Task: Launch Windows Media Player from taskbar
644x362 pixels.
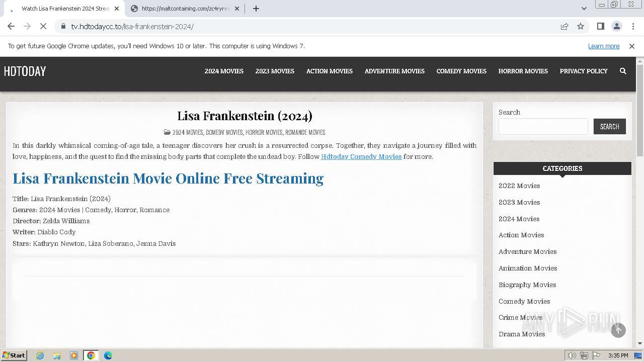Action: tap(74, 355)
